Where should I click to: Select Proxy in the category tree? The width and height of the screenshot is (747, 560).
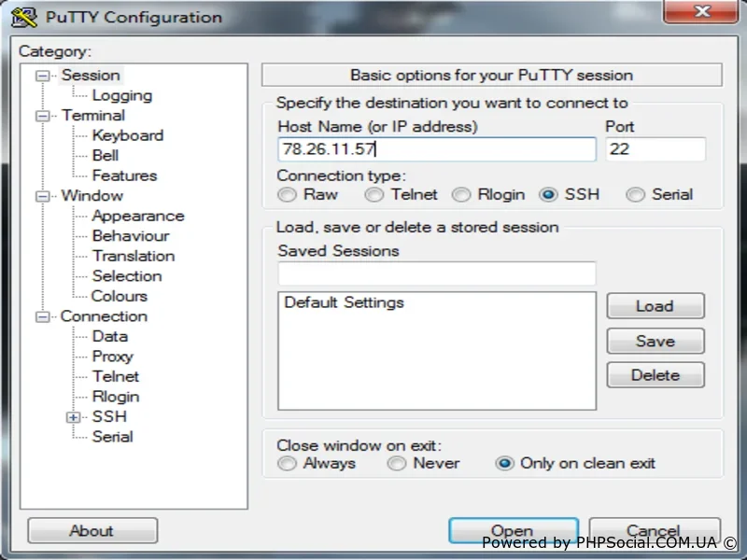coord(112,357)
